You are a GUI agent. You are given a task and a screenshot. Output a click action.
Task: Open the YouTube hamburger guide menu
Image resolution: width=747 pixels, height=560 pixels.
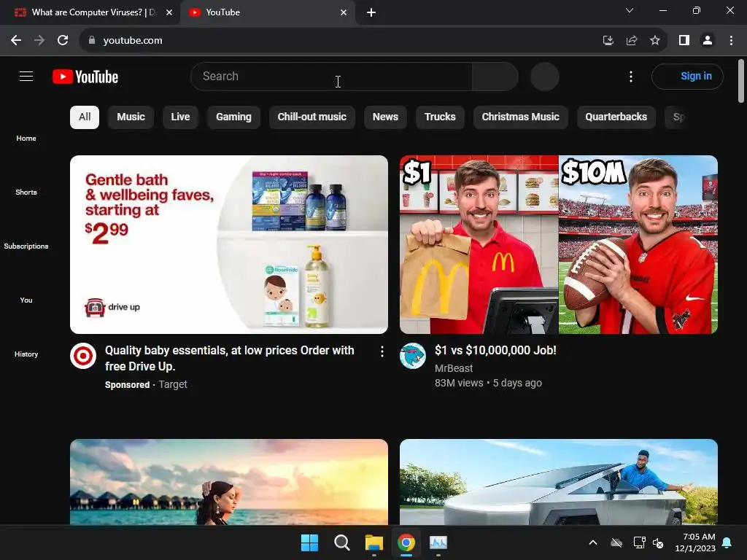[x=26, y=76]
